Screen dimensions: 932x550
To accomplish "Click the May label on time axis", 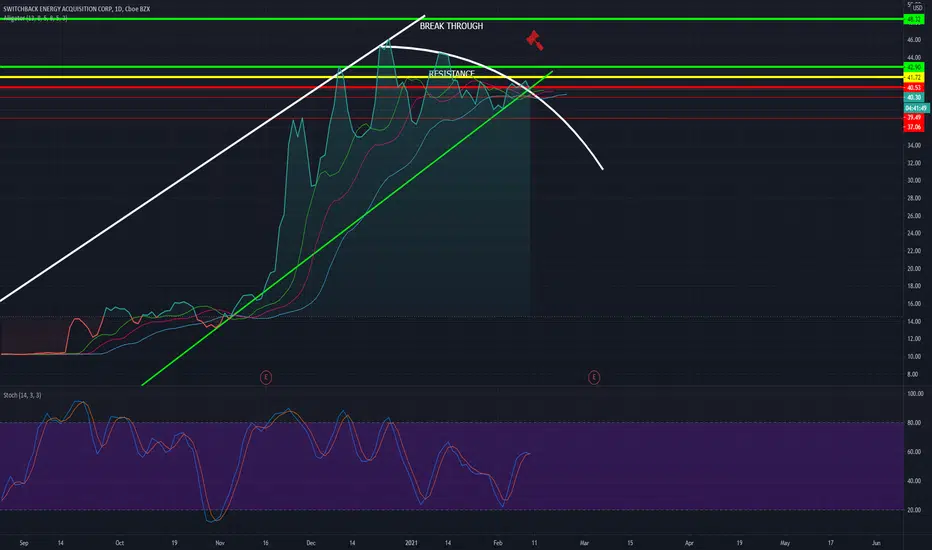I will [785, 543].
